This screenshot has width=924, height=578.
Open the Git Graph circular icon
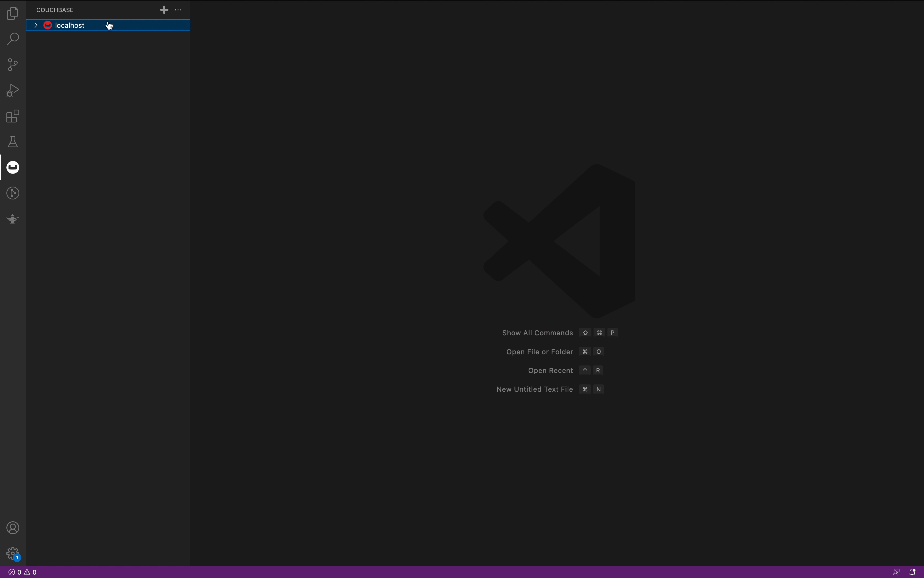pyautogui.click(x=13, y=193)
